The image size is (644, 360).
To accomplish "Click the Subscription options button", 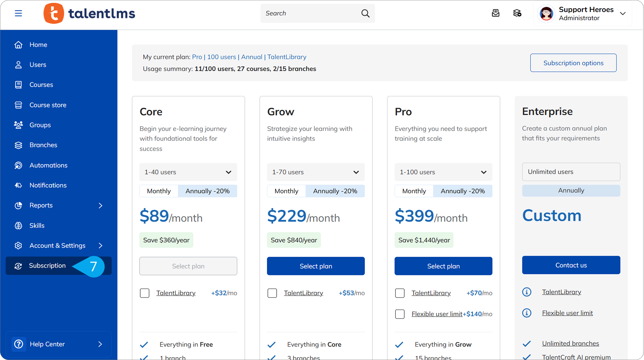I will tap(573, 63).
